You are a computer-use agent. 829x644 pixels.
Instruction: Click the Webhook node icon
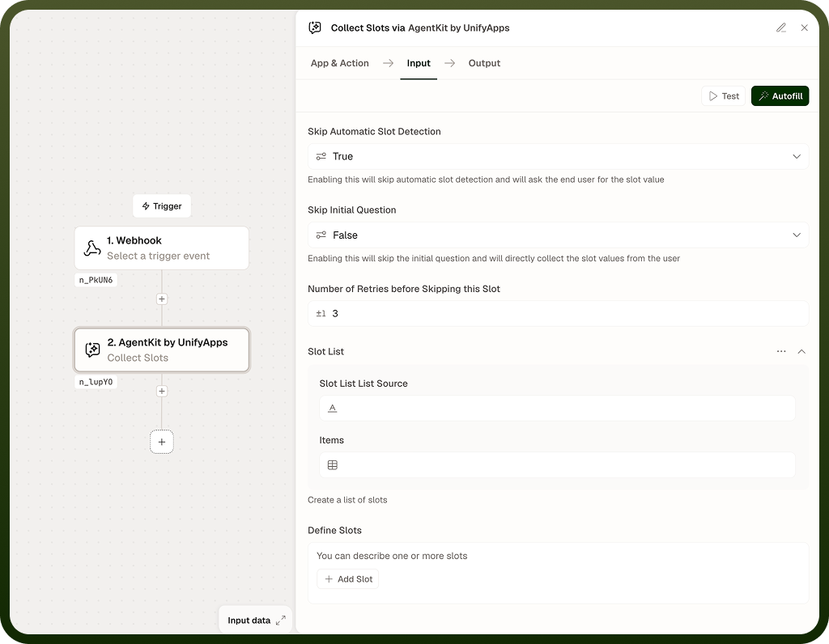(92, 248)
